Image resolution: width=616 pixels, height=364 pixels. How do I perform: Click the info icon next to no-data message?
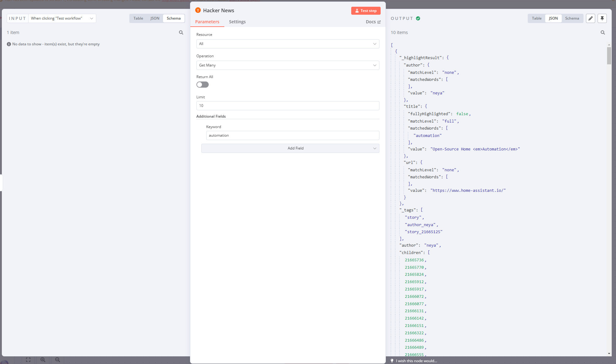(x=9, y=44)
